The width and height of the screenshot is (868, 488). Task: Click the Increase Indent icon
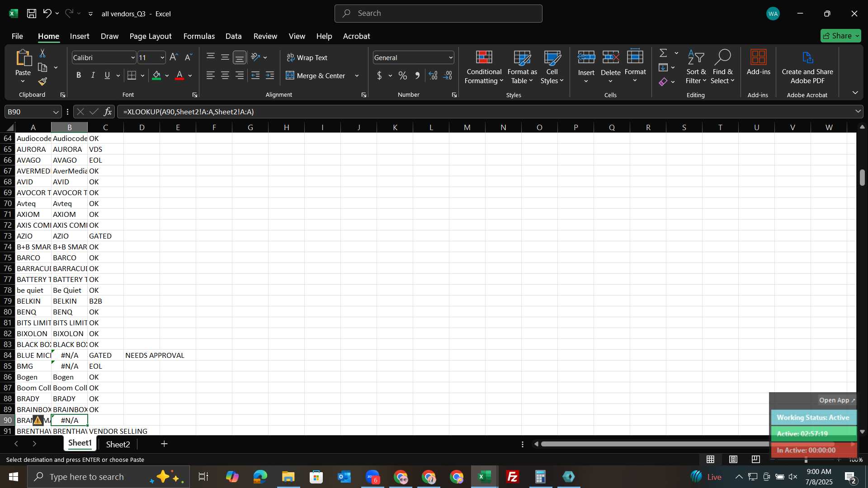[x=270, y=76]
